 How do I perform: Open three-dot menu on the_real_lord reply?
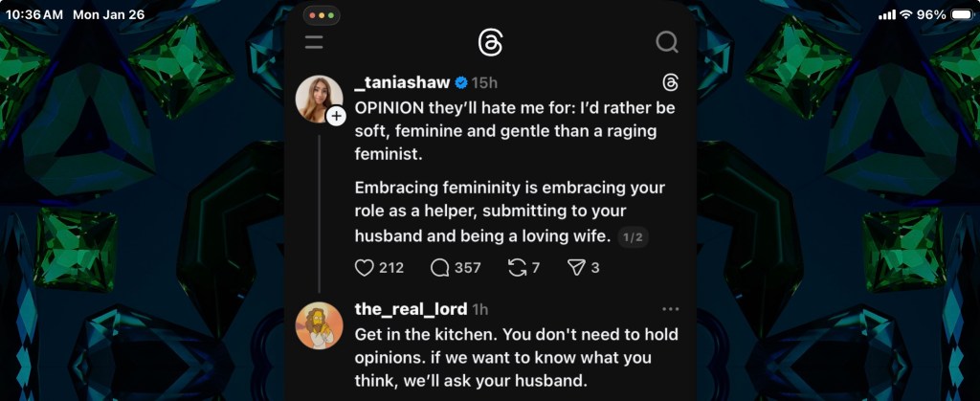point(670,309)
